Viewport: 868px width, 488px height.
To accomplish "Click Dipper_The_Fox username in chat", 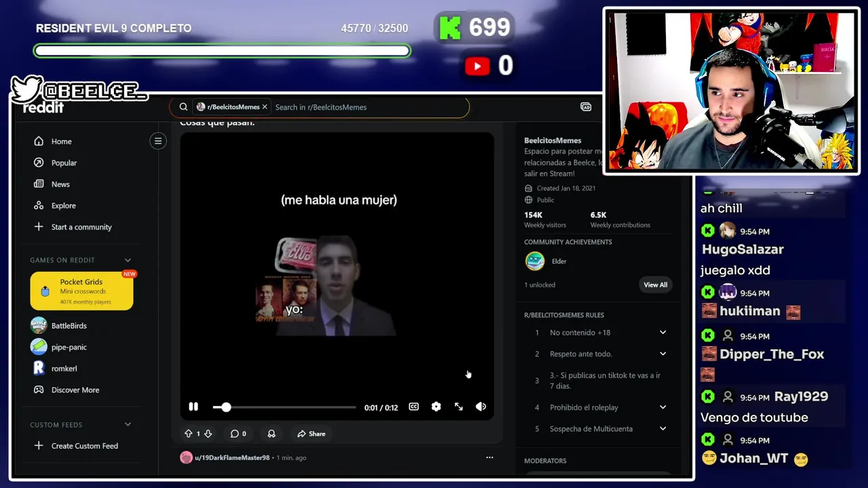I will 772,354.
